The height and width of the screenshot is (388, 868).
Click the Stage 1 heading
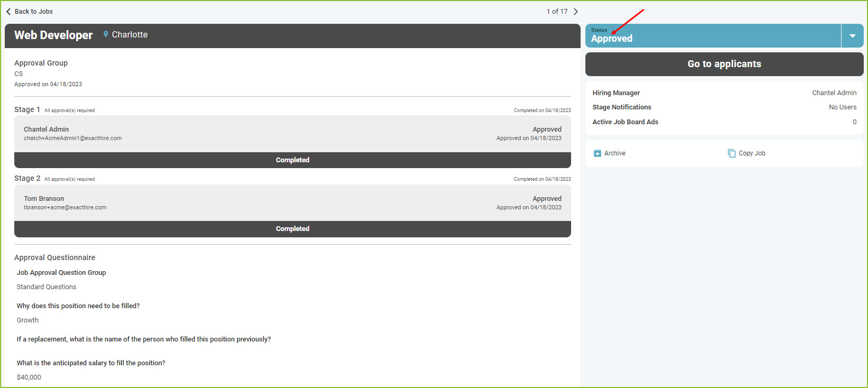[27, 109]
